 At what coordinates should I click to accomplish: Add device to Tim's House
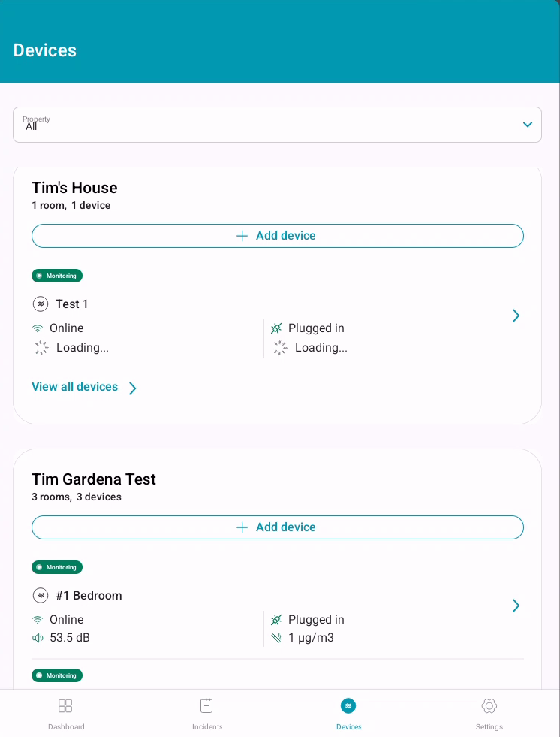[277, 236]
